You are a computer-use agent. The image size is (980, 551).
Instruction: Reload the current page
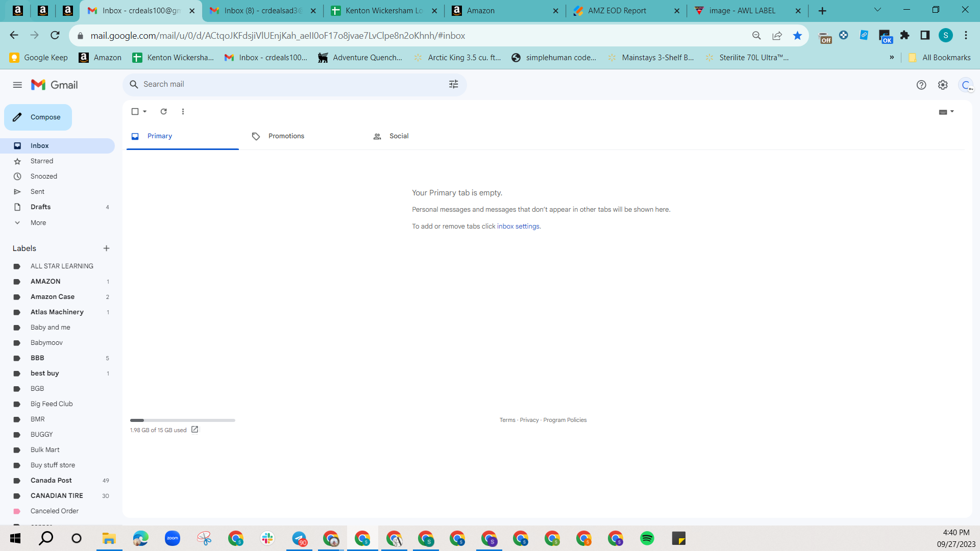pyautogui.click(x=55, y=35)
